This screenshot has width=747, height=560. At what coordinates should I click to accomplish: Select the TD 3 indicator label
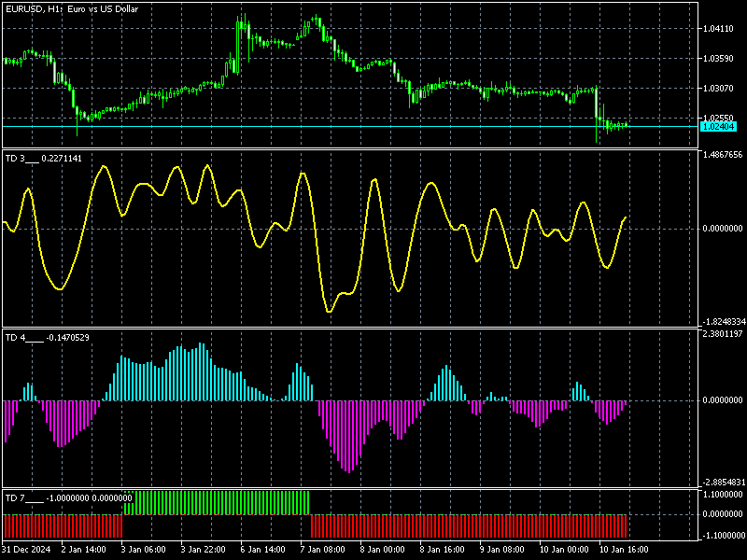click(x=43, y=159)
